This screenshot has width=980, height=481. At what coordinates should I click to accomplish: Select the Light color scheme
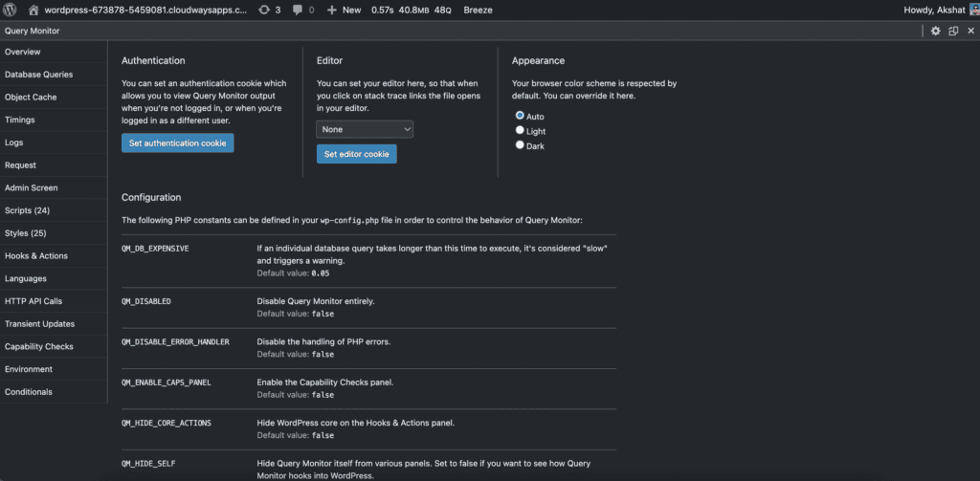[x=520, y=131]
